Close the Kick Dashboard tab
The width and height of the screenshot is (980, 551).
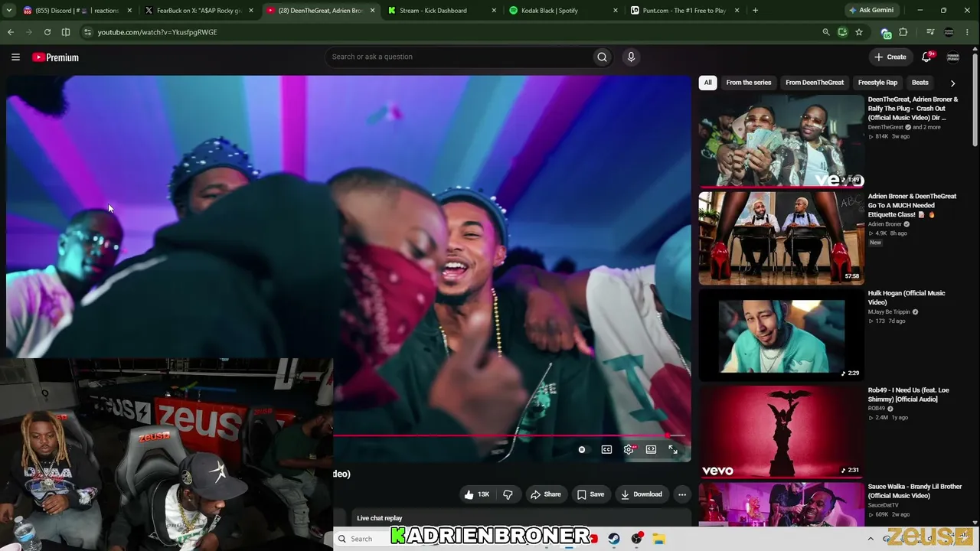tap(494, 11)
